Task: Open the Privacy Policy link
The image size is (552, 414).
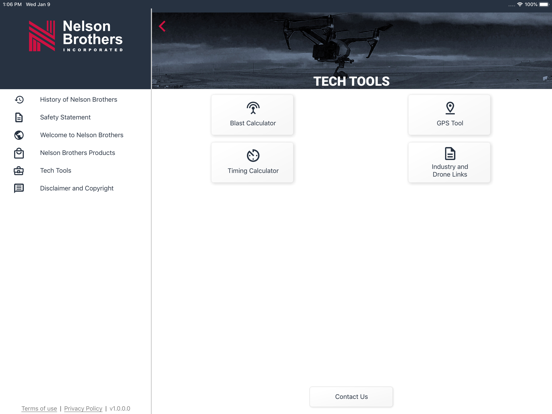Action: 83,408
